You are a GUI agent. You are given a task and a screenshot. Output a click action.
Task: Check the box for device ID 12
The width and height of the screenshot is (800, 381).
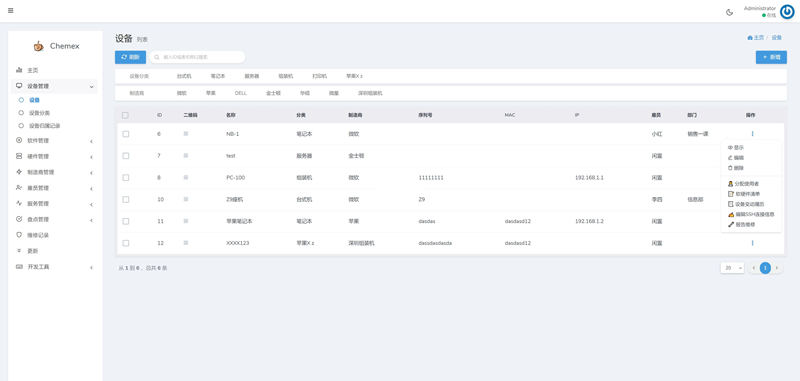[126, 243]
